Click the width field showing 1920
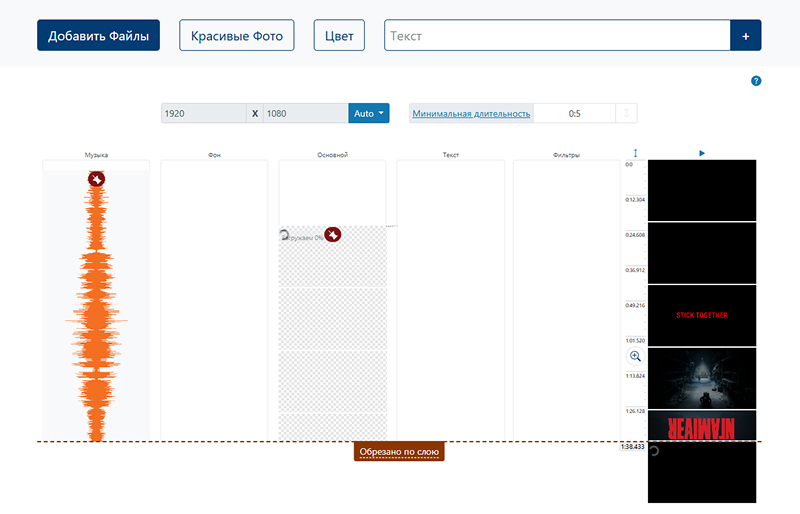 click(203, 114)
